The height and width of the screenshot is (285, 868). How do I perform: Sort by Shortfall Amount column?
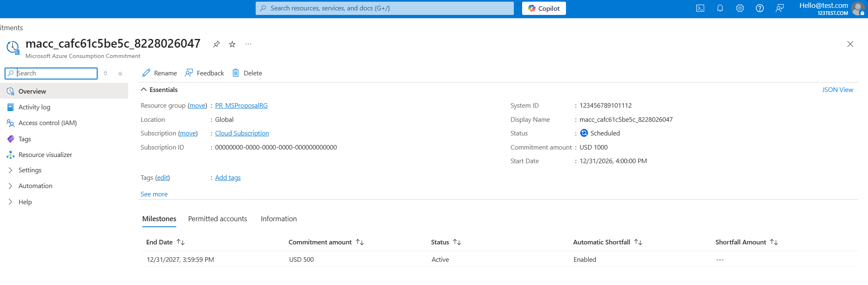[x=747, y=242]
